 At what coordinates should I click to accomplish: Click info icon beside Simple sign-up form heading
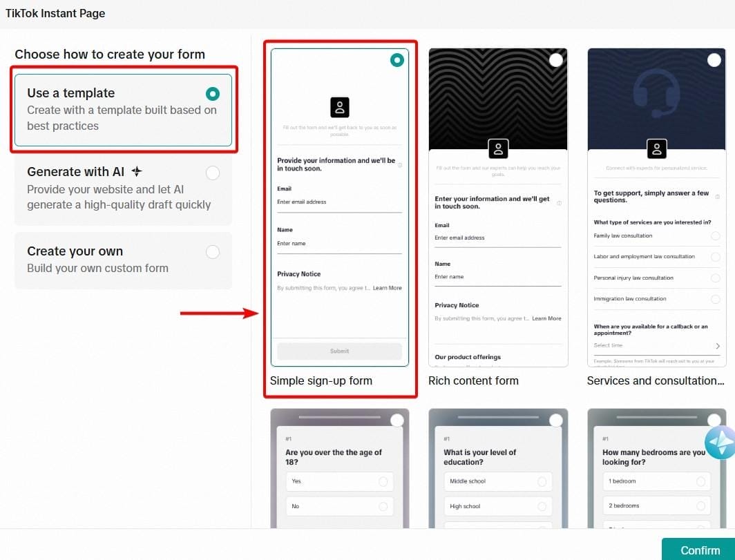[400, 165]
